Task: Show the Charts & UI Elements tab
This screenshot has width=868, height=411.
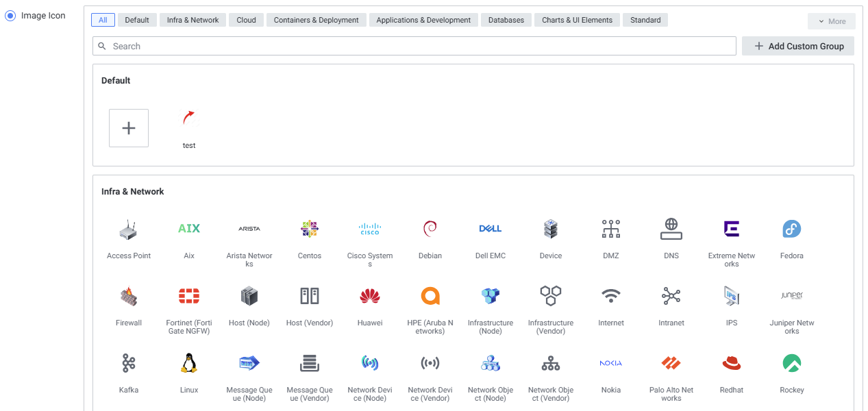Action: (x=577, y=20)
